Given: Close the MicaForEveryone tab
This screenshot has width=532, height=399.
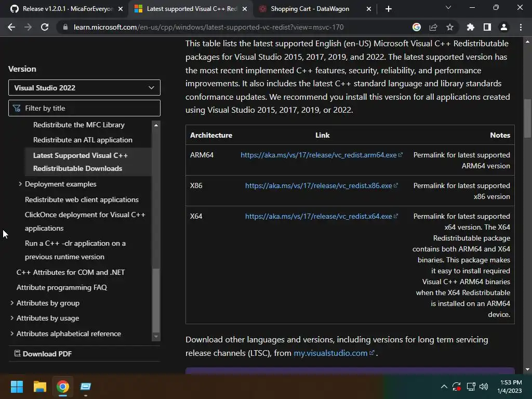Looking at the screenshot, I should coord(121,9).
